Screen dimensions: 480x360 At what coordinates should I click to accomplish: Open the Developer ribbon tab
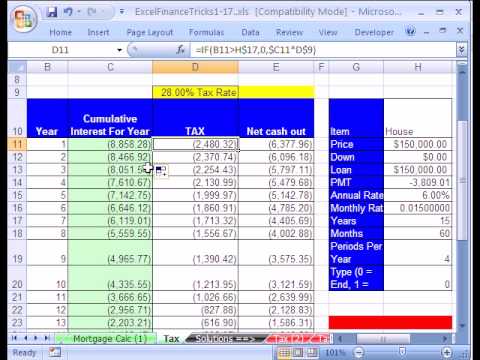(374, 32)
